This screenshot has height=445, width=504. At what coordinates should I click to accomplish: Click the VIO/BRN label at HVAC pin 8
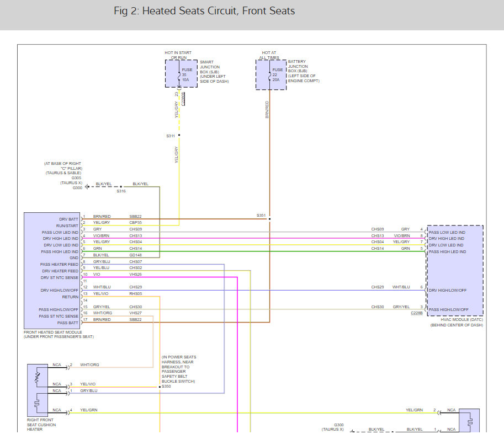402,235
